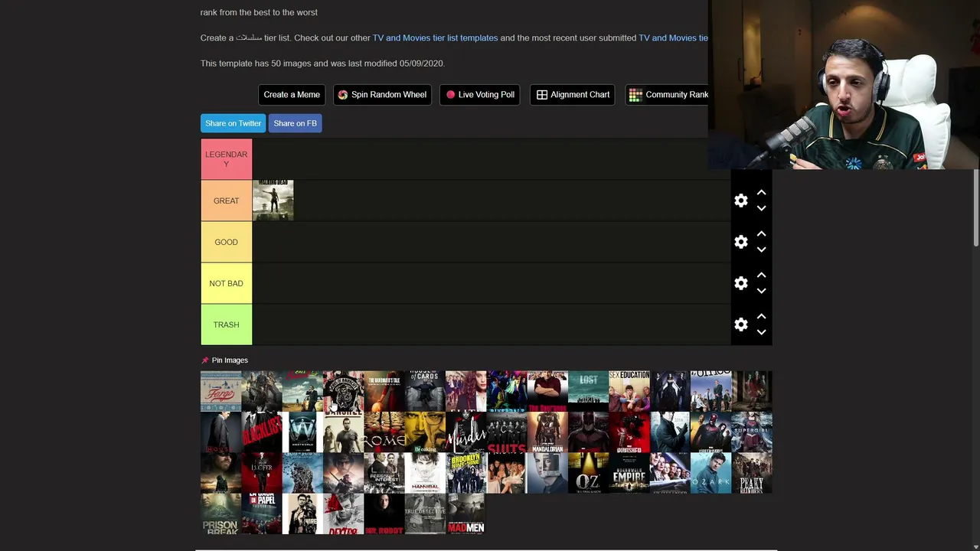Select the Mad Men poster thumbnail

(465, 514)
